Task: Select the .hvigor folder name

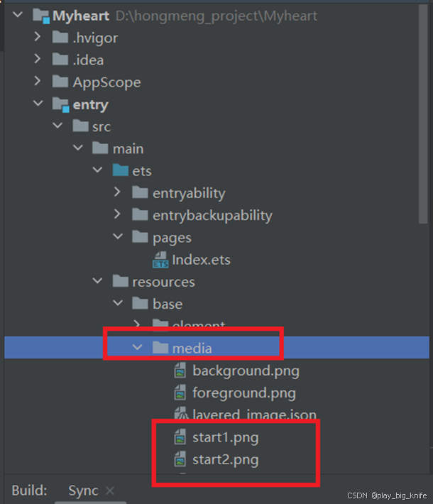Action: pyautogui.click(x=95, y=38)
